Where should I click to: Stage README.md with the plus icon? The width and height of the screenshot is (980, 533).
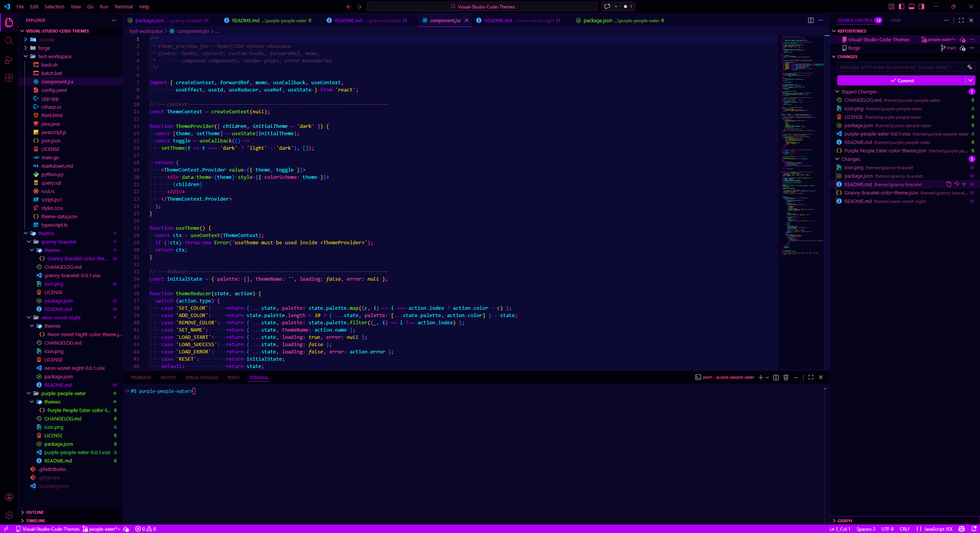pos(964,184)
